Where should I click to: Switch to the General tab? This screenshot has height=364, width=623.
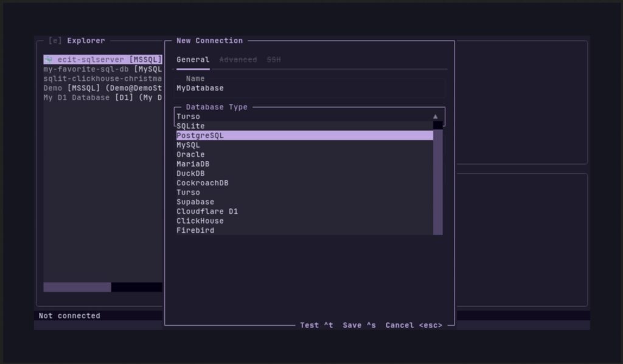pos(192,60)
